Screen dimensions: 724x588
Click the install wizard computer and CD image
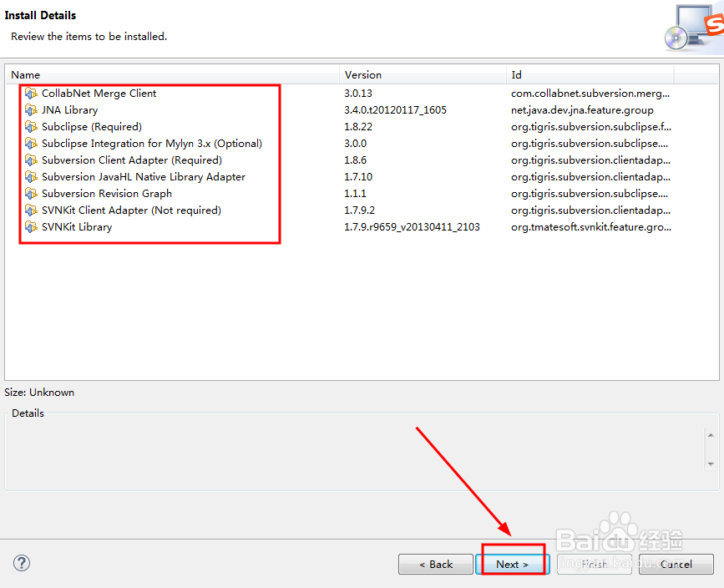[694, 28]
